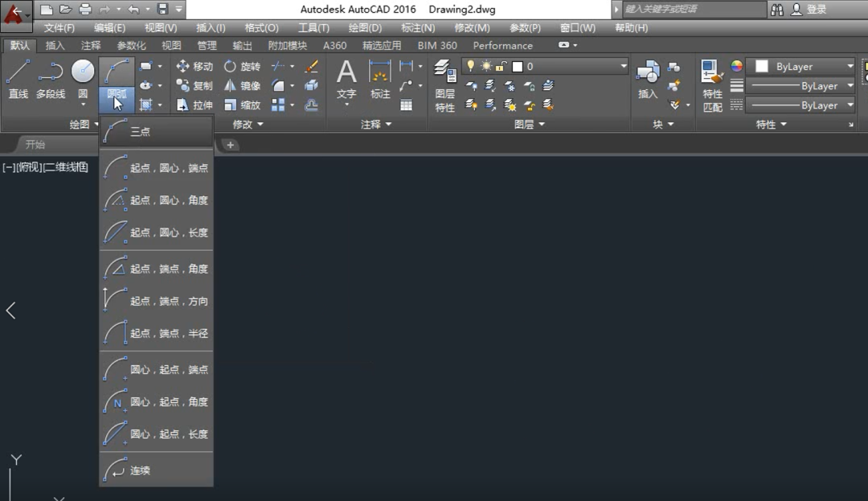Expand the 注释 (Annotation) panel
Image resolution: width=868 pixels, height=501 pixels.
(376, 125)
